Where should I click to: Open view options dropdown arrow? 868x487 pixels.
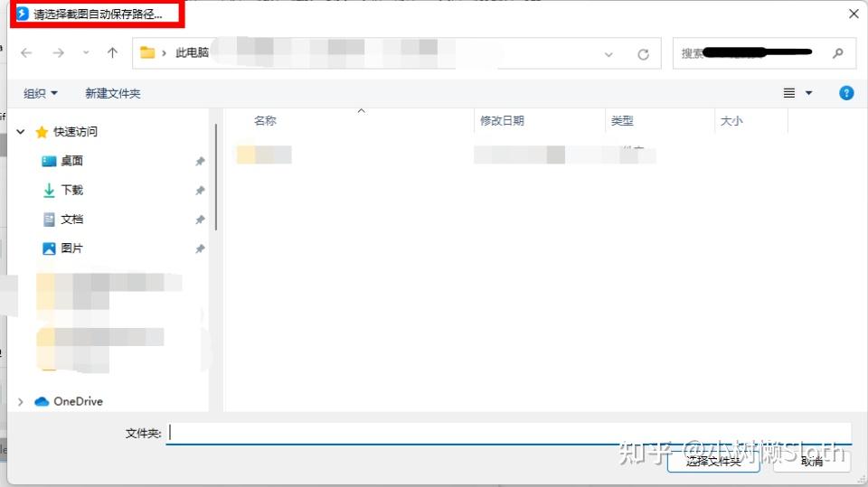[808, 93]
